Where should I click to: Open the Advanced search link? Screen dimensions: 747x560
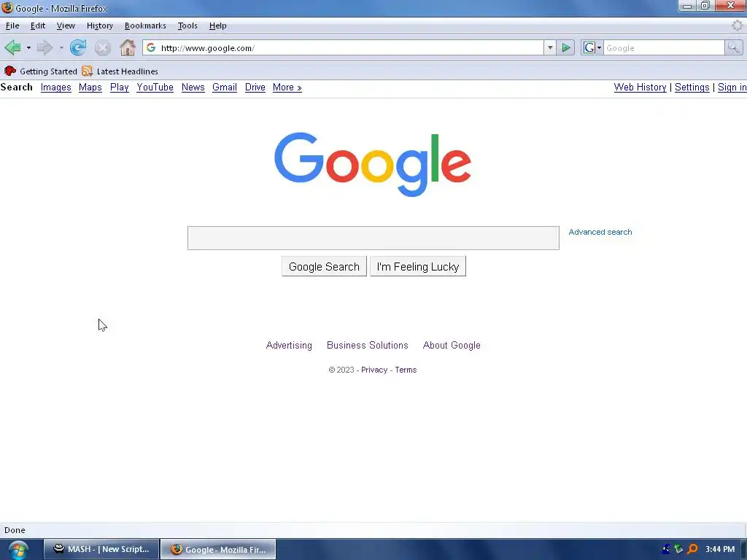pos(600,232)
